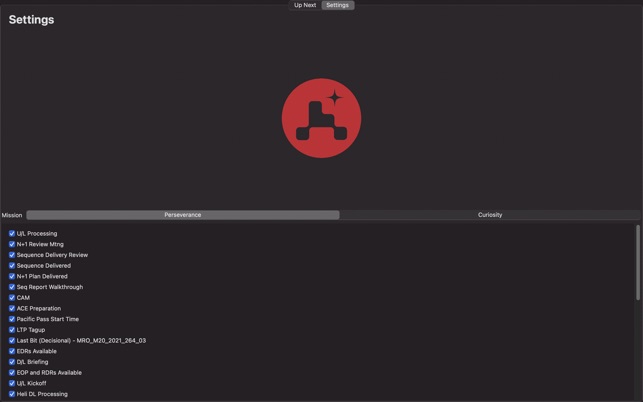Image resolution: width=643 pixels, height=402 pixels.
Task: Disable Sequence Delivery Review checkbox
Action: 12,255
